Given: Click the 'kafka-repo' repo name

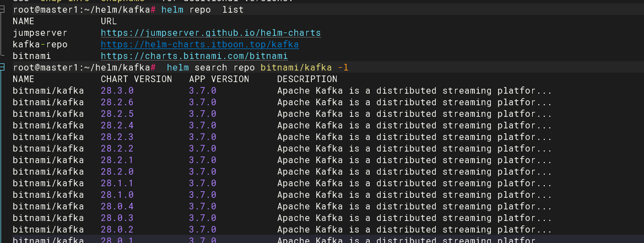Looking at the screenshot, I should point(40,44).
